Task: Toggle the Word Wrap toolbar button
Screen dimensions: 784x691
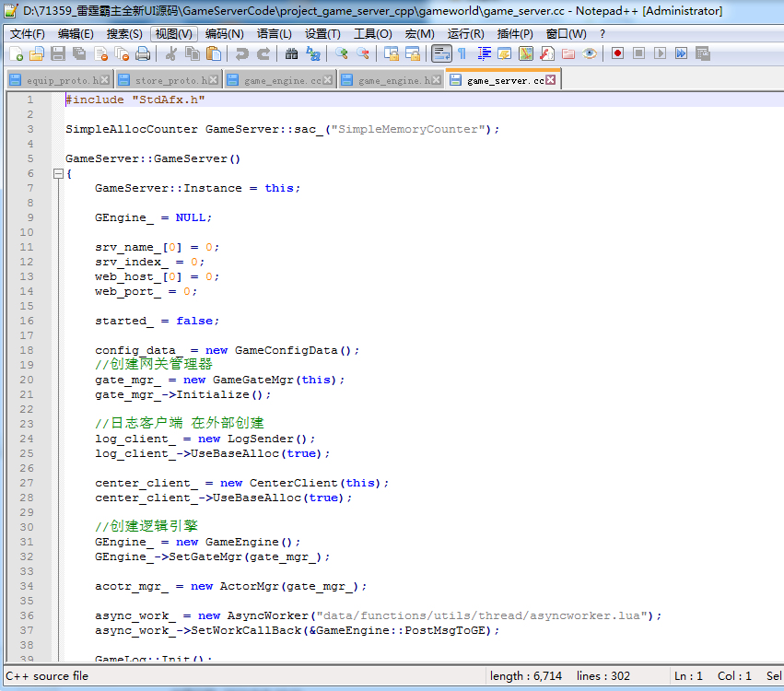Action: click(441, 54)
